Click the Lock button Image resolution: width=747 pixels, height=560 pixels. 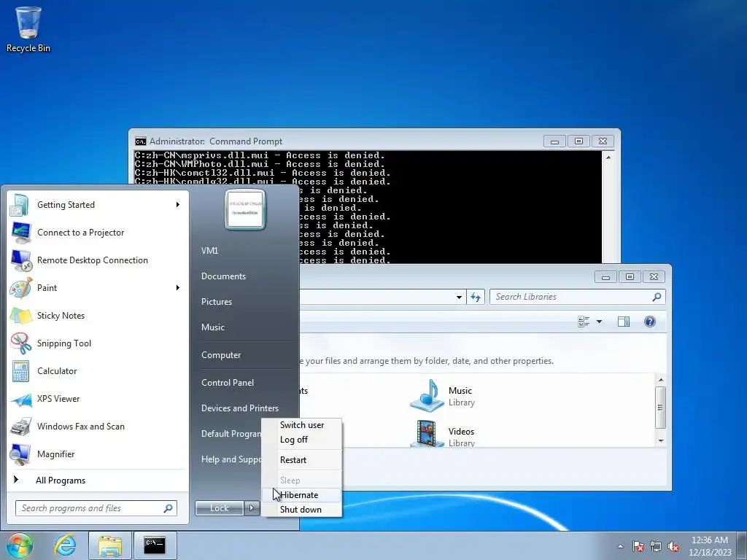[x=219, y=508]
